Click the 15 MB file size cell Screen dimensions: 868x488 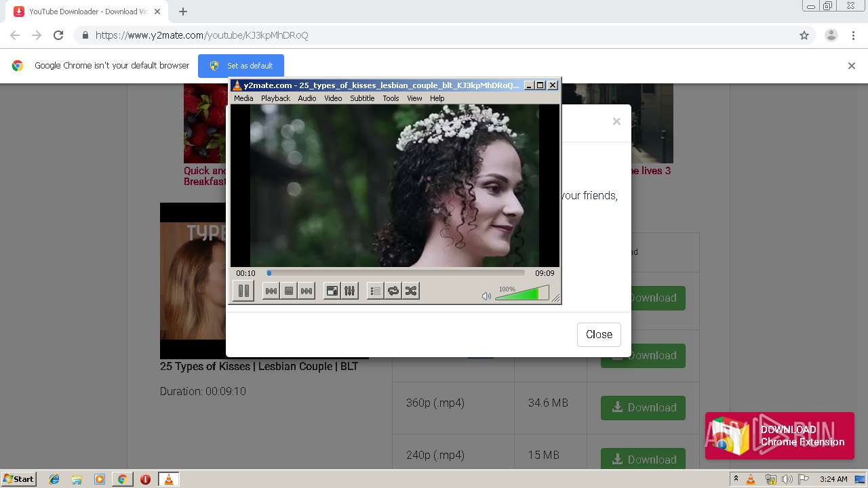(544, 455)
